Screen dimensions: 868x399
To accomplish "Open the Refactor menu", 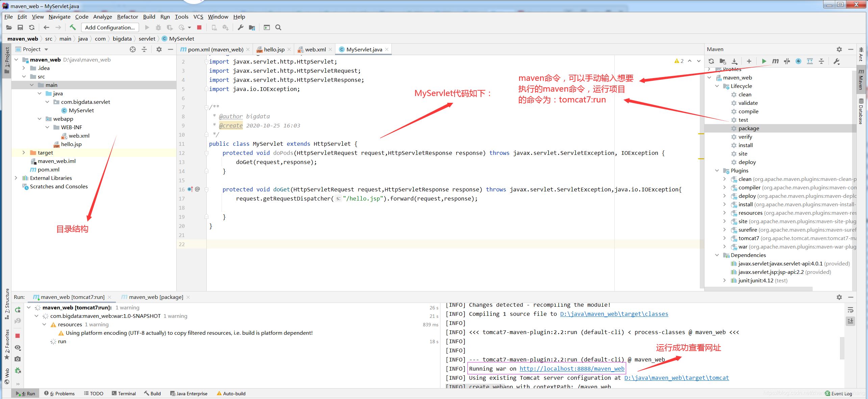I will 127,17.
